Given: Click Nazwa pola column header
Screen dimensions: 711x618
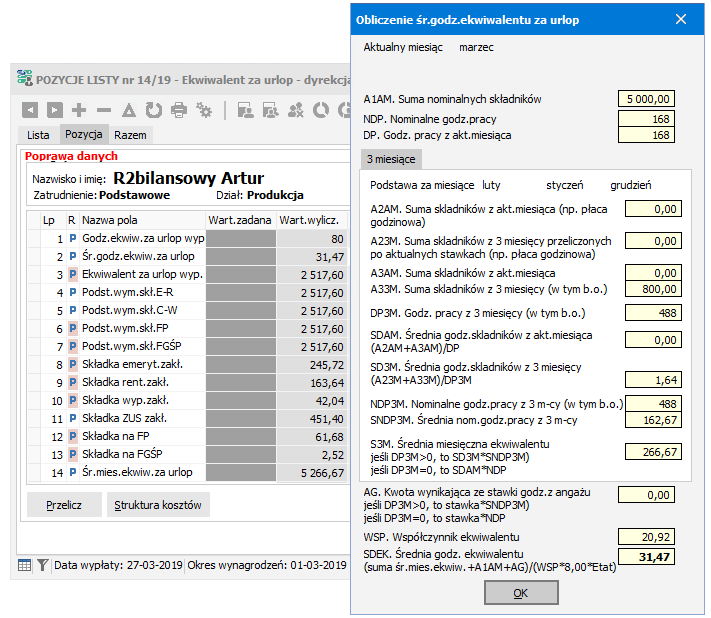Looking at the screenshot, I should tap(142, 220).
